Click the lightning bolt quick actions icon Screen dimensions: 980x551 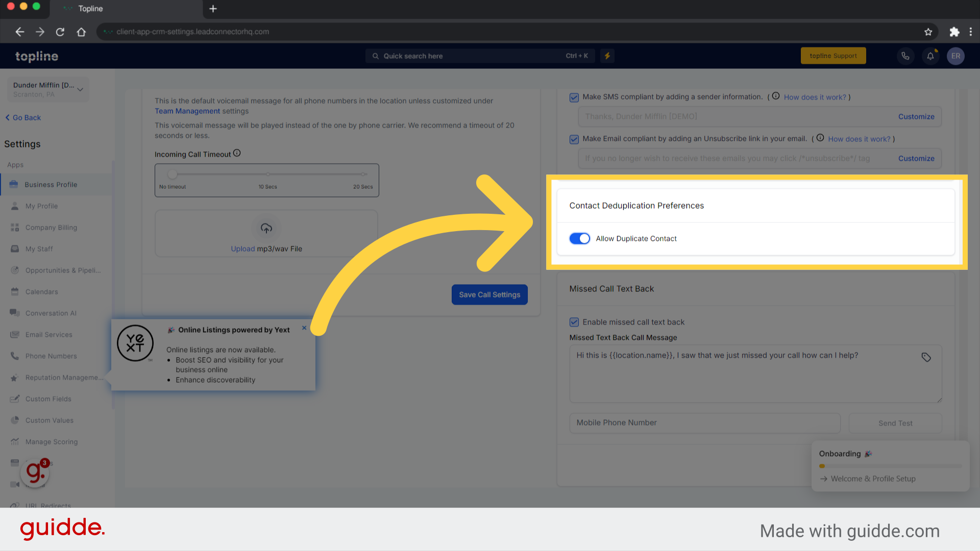tap(608, 56)
